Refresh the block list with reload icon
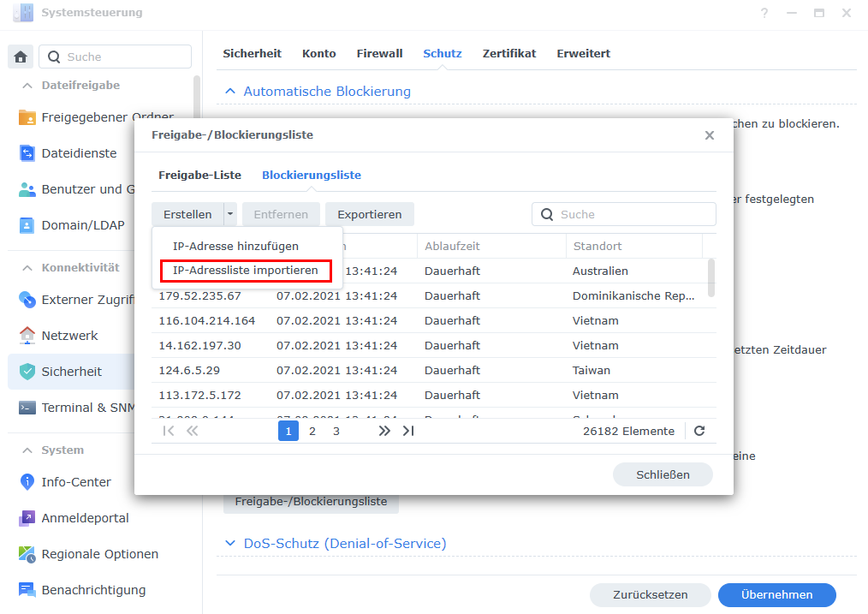This screenshot has height=614, width=868. click(x=699, y=432)
